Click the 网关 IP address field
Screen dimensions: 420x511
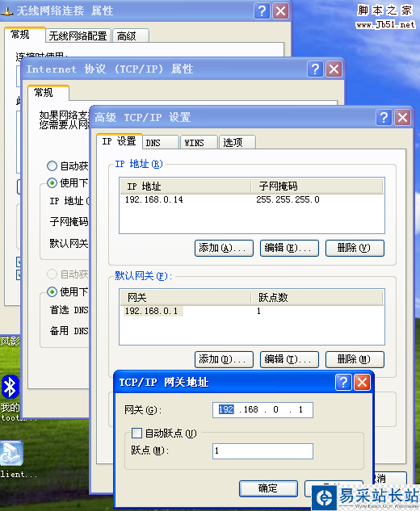point(262,409)
